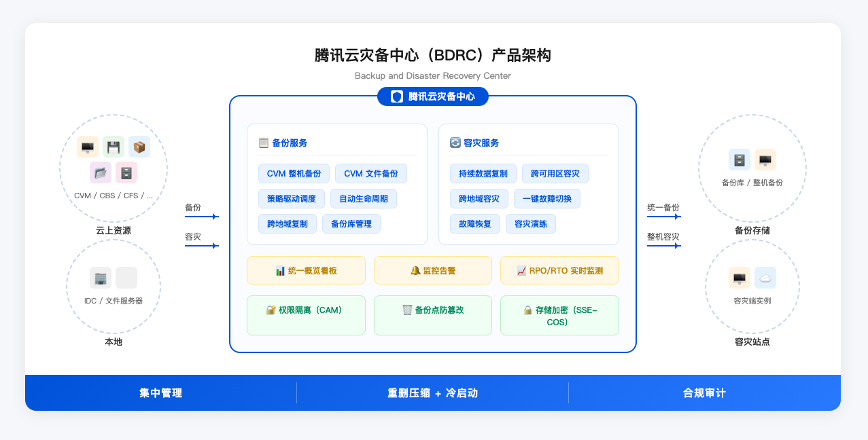Click the bell icon of 监控告警
868x440 pixels.
click(x=415, y=270)
